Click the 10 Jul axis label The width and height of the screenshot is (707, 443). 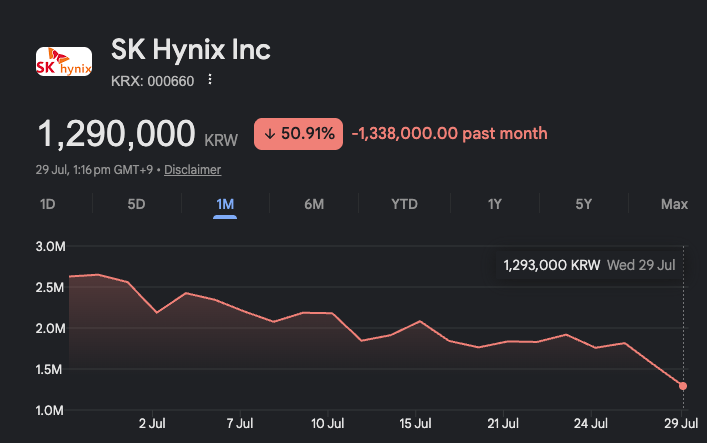327,424
